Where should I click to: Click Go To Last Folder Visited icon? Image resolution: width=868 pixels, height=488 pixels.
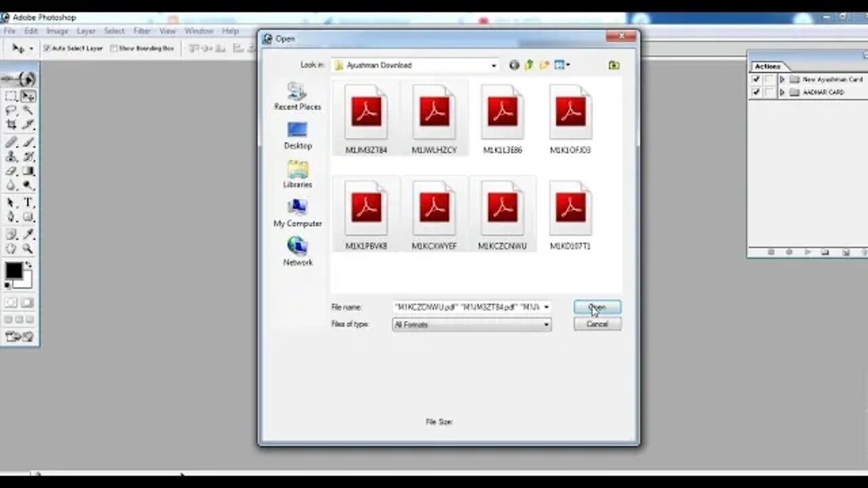tap(514, 65)
